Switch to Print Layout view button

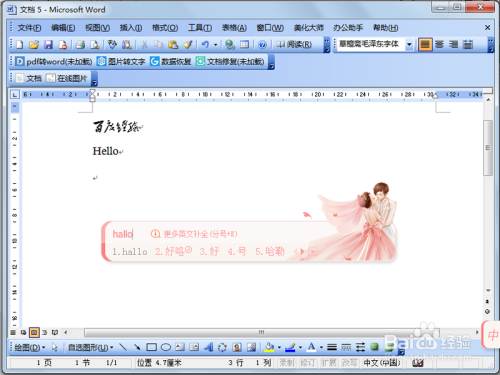tap(34, 332)
